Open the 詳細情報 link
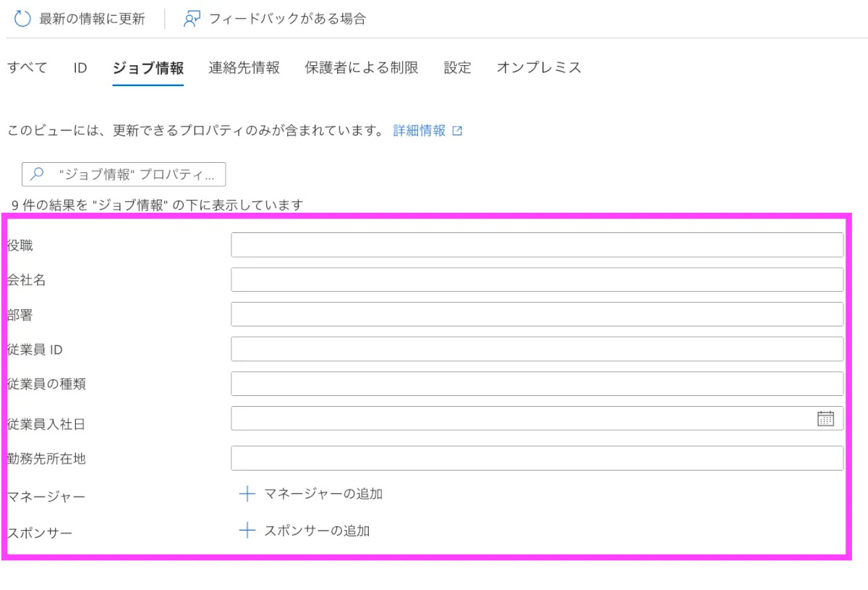Viewport: 868px width, 590px height. tap(420, 131)
